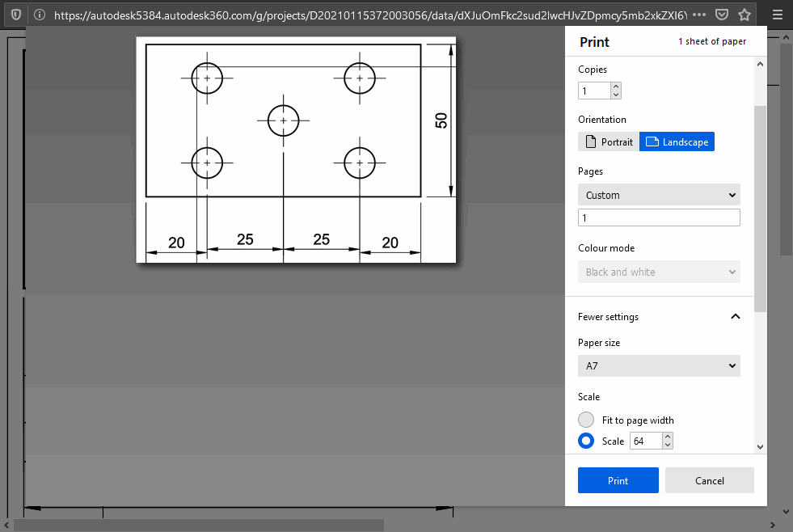The height and width of the screenshot is (532, 793).
Task: Open the Paper size dropdown showing A7
Action: click(x=659, y=366)
